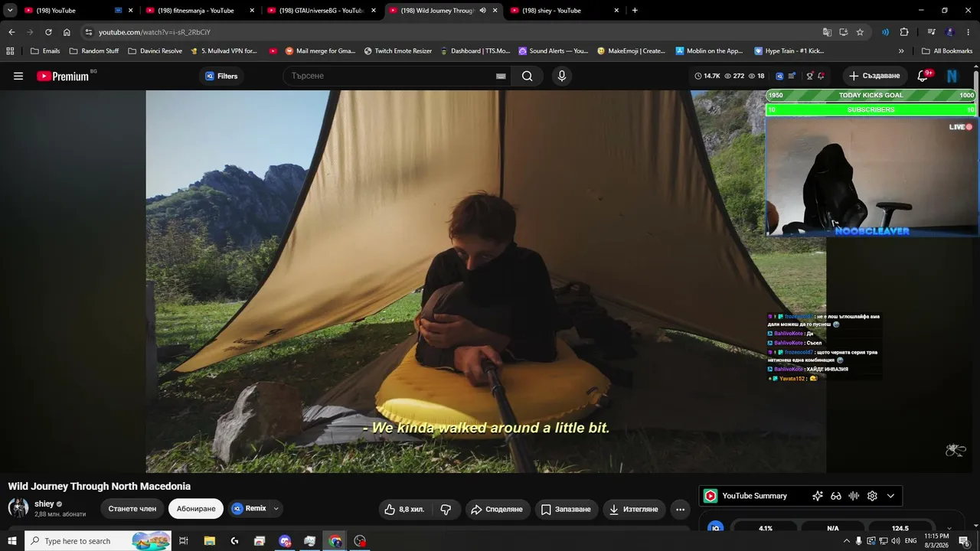The image size is (980, 551).
Task: Like the video with thumbs up
Action: pyautogui.click(x=405, y=510)
